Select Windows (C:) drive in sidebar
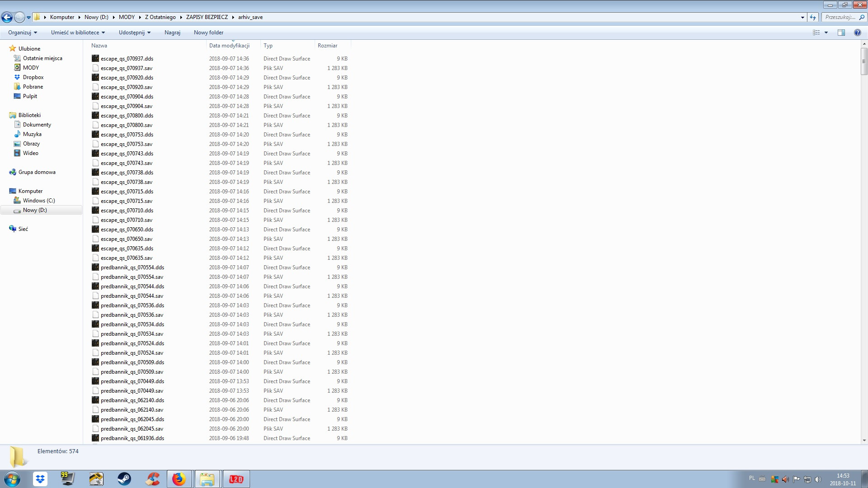This screenshot has height=488, width=868. (39, 201)
